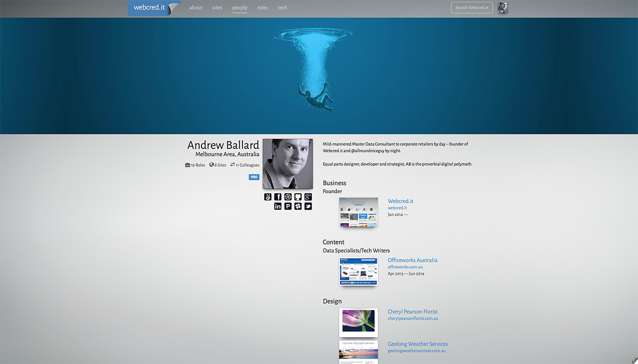Select the globe icon next to 8 Sites
638x364 pixels.
coord(211,164)
